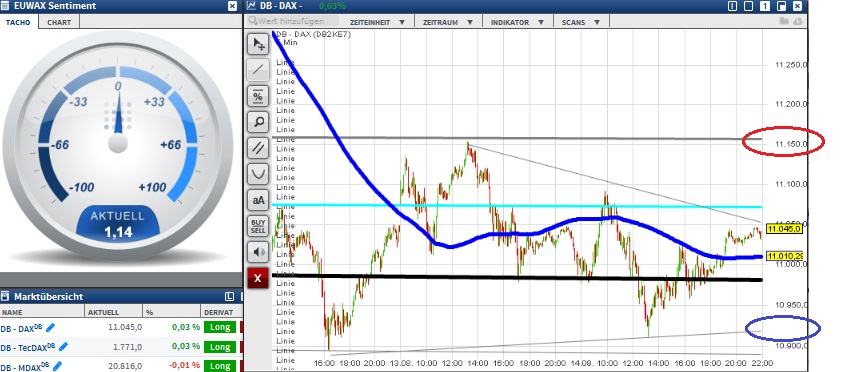
Task: Select the pointer crosshair tool
Action: [259, 44]
